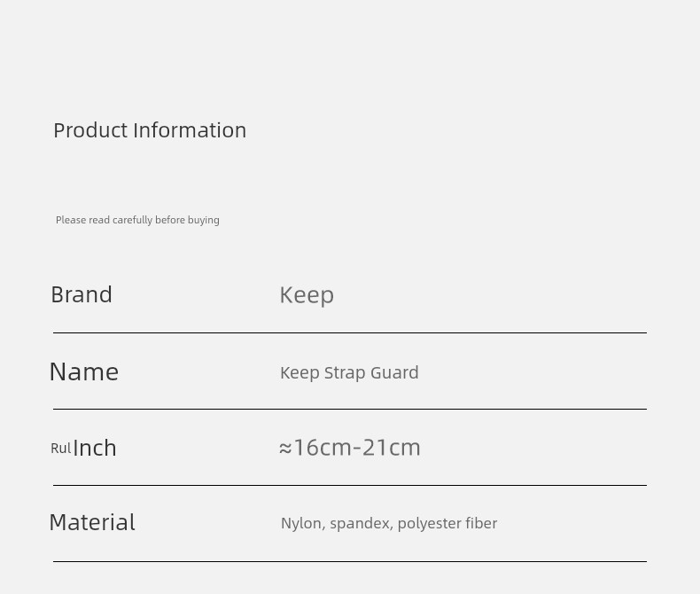The height and width of the screenshot is (594, 700).
Task: Click the small 'Rul' text
Action: (61, 449)
